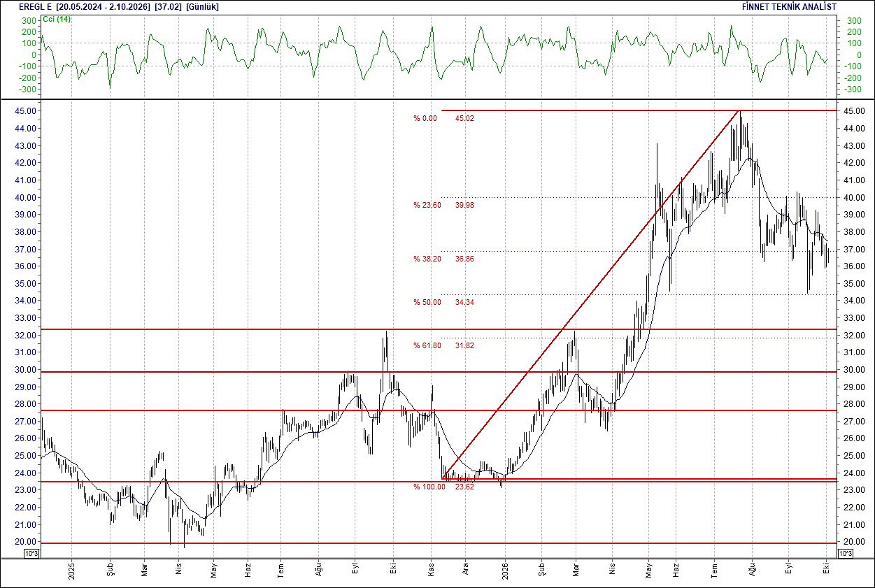Screen dimensions: 875x588
Task: Click the 2026 year label on time axis
Action: point(505,570)
